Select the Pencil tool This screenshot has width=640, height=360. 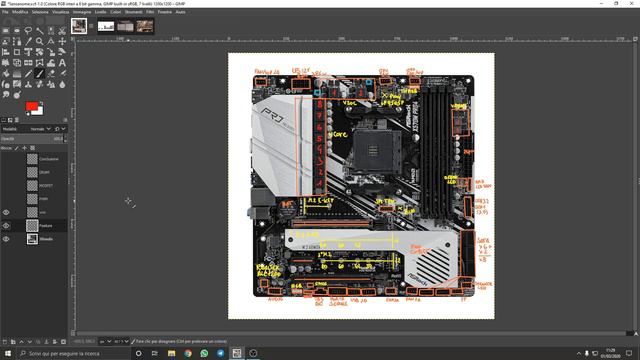pos(28,74)
